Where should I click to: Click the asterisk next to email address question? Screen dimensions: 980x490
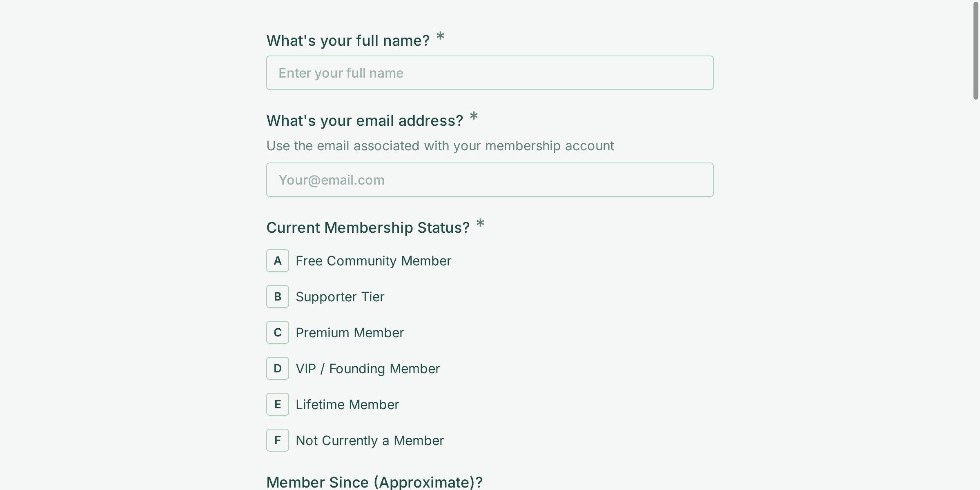474,117
